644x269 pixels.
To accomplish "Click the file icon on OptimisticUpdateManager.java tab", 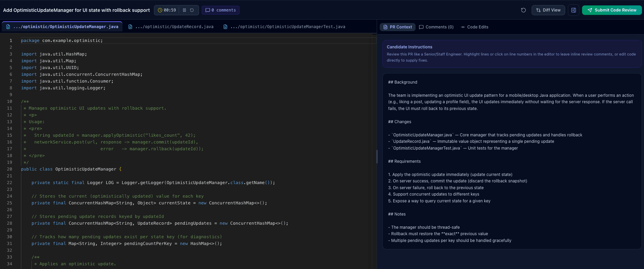I will (8, 27).
